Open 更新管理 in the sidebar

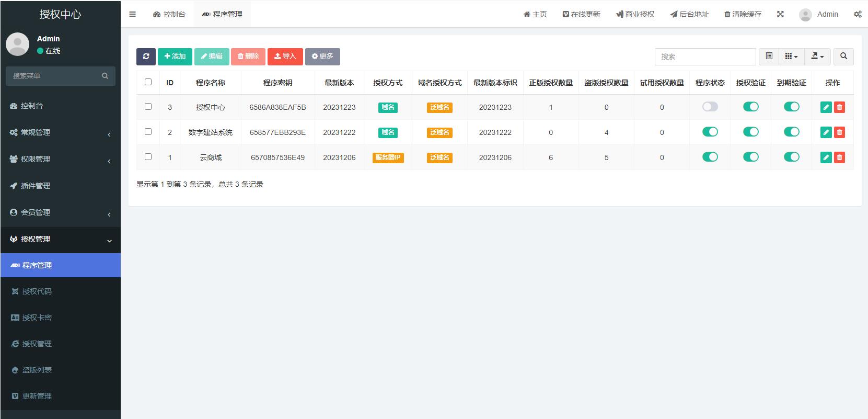pos(61,396)
